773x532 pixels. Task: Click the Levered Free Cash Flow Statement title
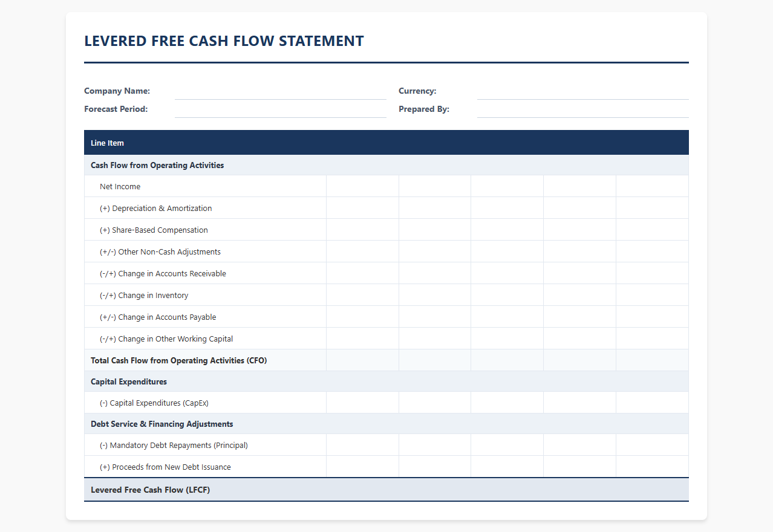tap(224, 41)
